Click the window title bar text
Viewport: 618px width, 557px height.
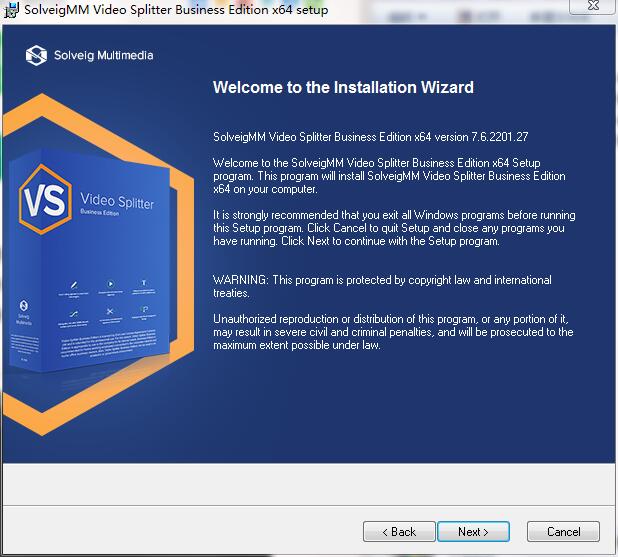point(176,9)
